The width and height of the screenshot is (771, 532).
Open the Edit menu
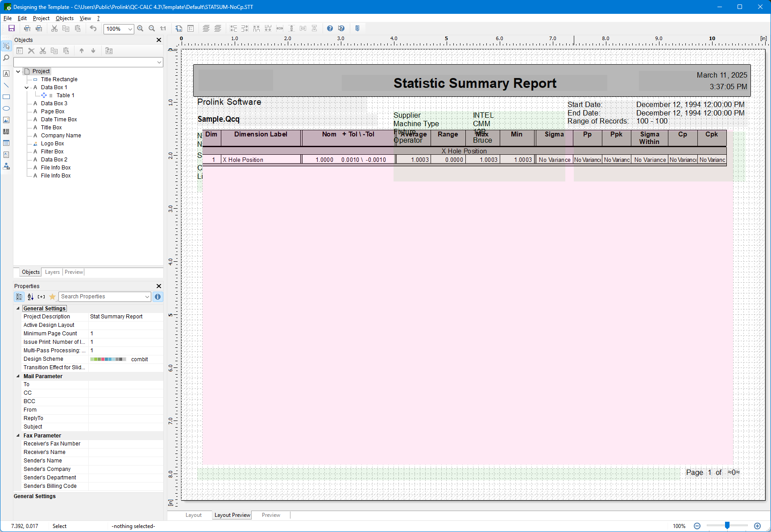pos(22,18)
